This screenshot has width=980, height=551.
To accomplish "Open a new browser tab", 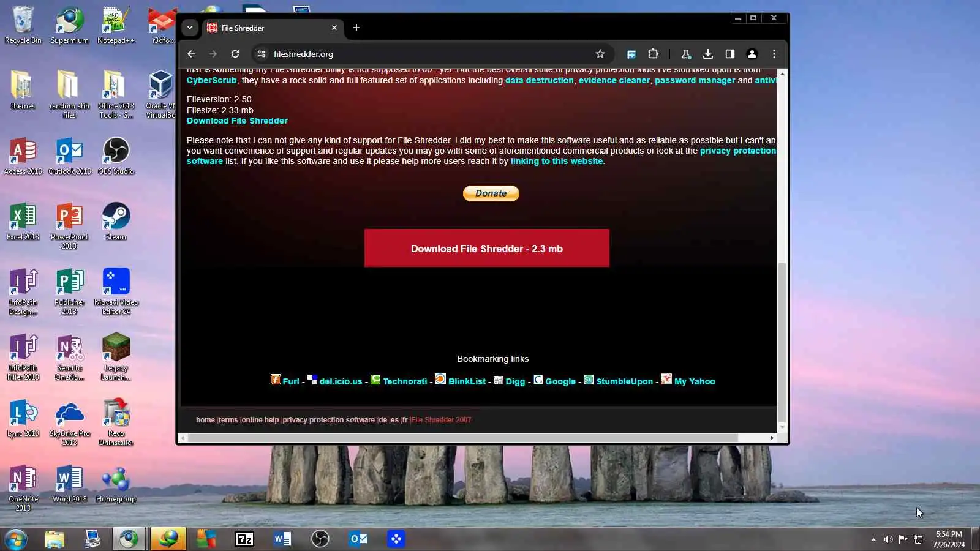I will (356, 28).
